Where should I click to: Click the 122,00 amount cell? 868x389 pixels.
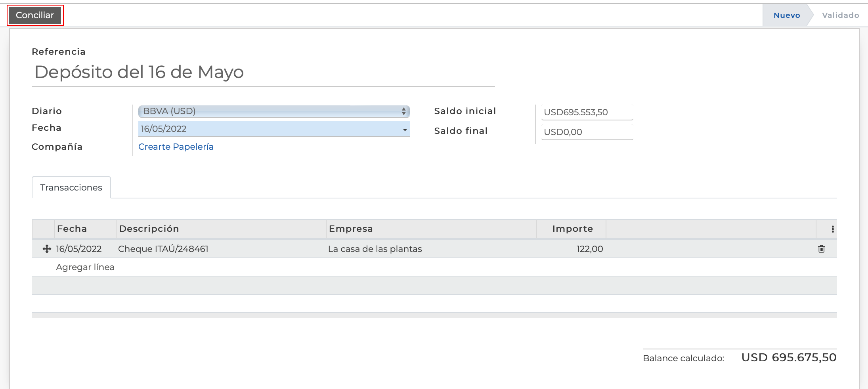coord(589,249)
